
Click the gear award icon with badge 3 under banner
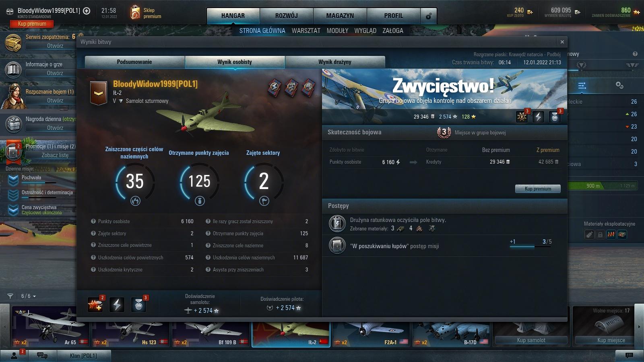click(x=522, y=117)
